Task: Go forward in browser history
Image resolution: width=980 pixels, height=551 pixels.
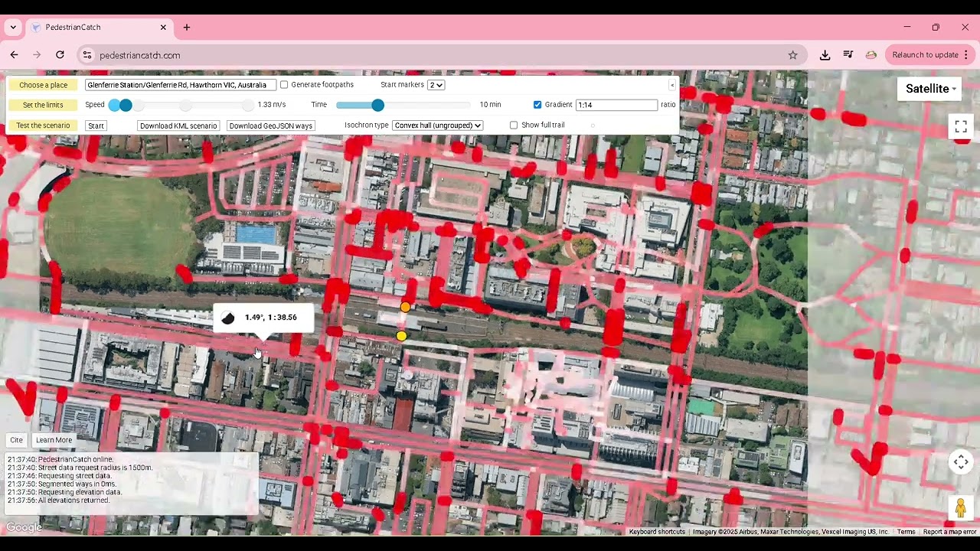Action: click(x=37, y=55)
